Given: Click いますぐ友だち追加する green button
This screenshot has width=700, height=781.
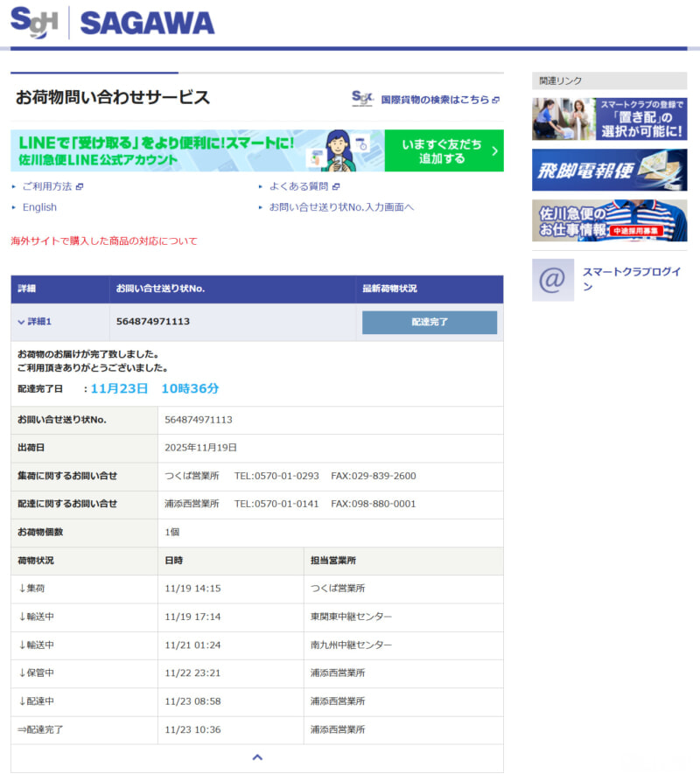Looking at the screenshot, I should (x=444, y=150).
